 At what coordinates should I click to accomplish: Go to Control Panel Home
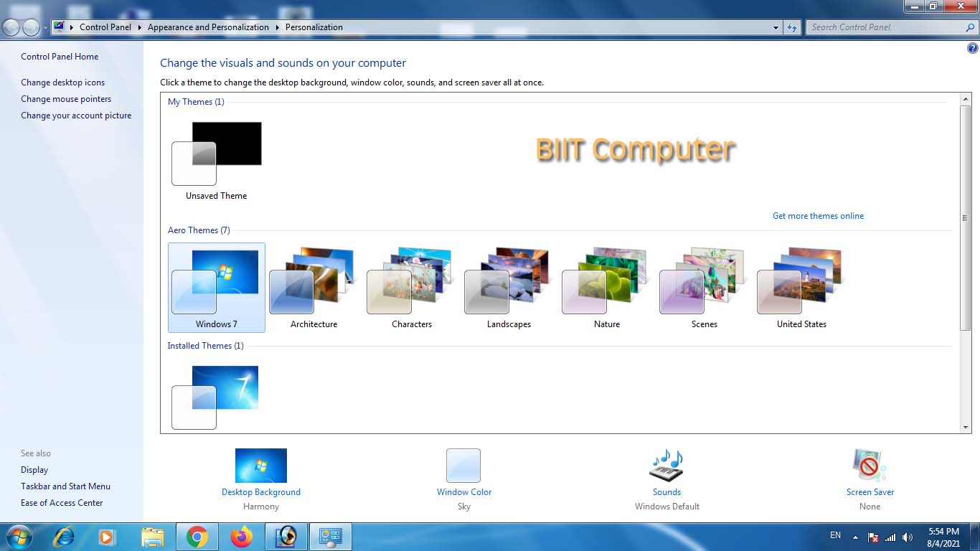point(60,57)
